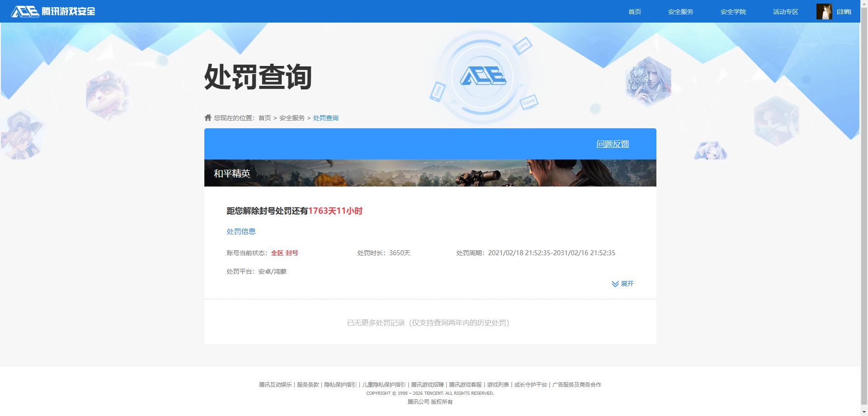Click the 成长守护平台 footer link
Viewport: 868px width, 416px height.
tap(530, 384)
